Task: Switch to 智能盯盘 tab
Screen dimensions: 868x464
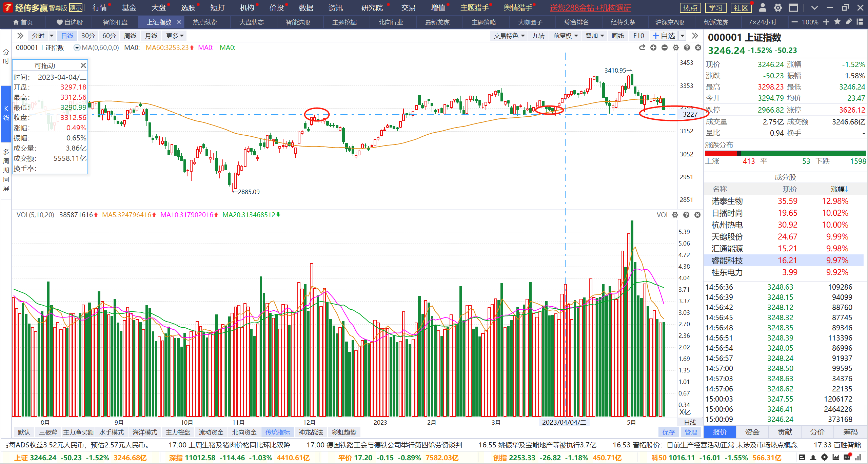Action: 115,22
